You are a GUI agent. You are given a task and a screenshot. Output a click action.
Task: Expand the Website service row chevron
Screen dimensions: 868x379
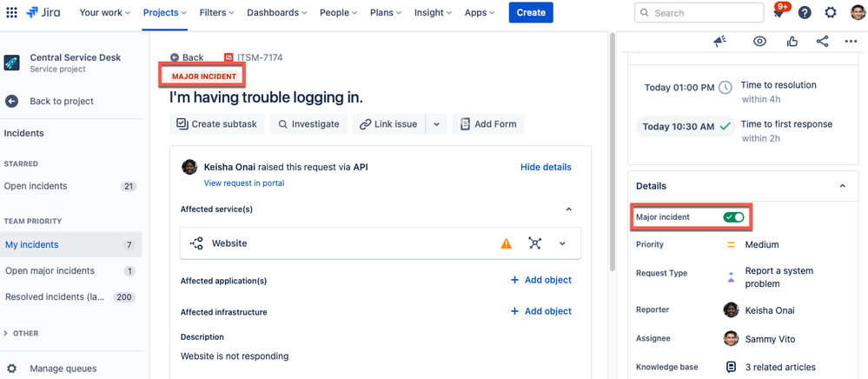[562, 243]
